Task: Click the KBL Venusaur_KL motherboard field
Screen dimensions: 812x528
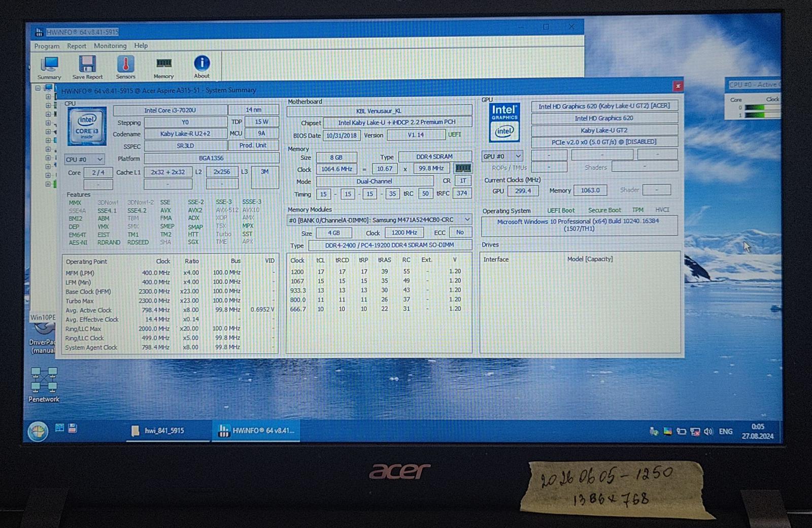Action: pos(379,111)
